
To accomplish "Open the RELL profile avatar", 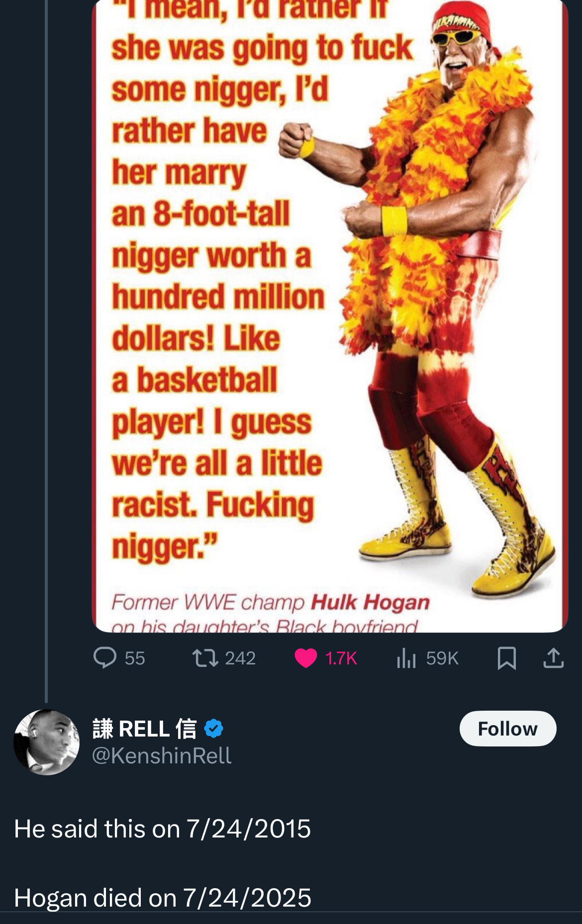I will coord(46,742).
